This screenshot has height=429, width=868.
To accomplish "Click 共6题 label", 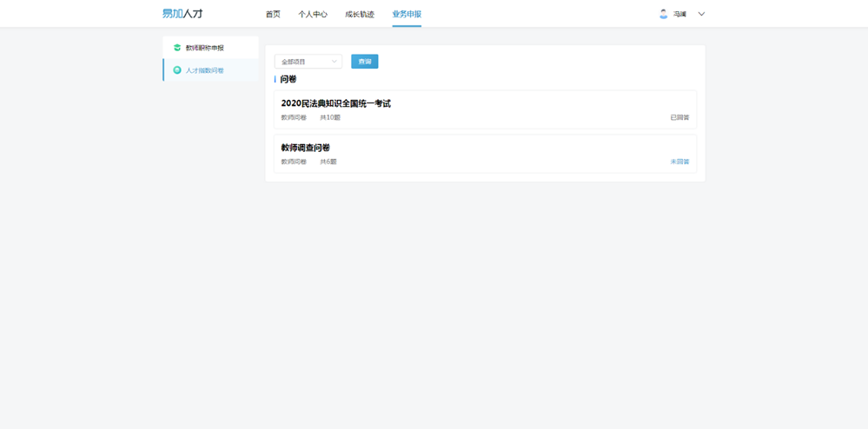I will coord(328,162).
